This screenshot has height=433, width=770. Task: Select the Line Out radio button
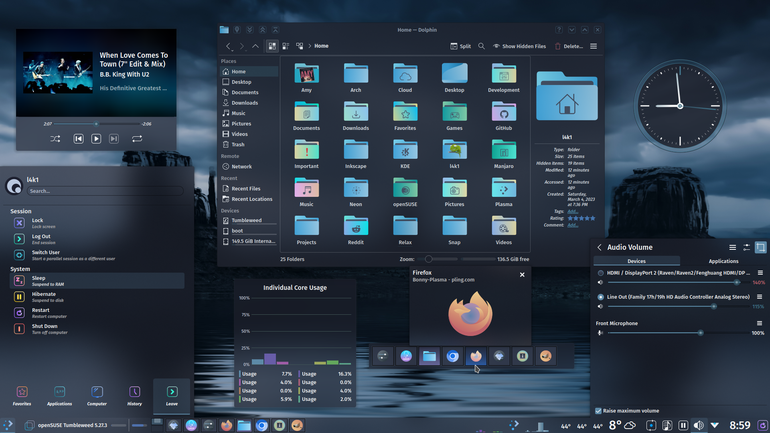click(601, 297)
